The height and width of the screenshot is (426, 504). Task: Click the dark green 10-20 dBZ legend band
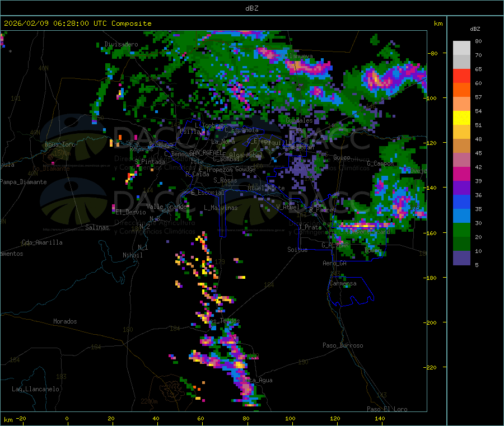[461, 244]
